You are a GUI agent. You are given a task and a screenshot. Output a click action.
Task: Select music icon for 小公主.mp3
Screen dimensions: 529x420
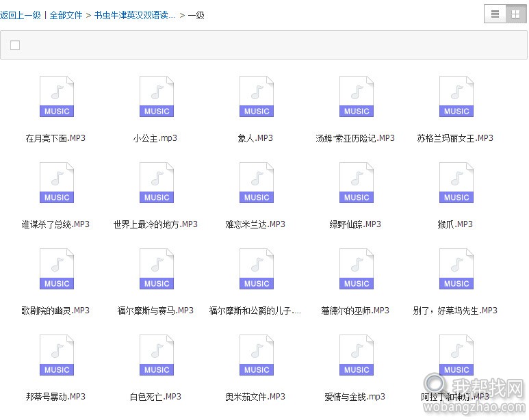tap(157, 96)
